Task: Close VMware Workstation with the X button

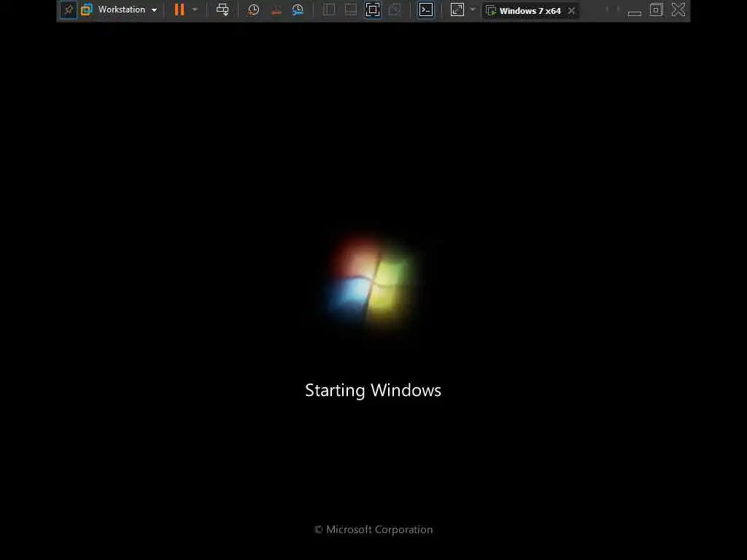Action: click(x=678, y=9)
